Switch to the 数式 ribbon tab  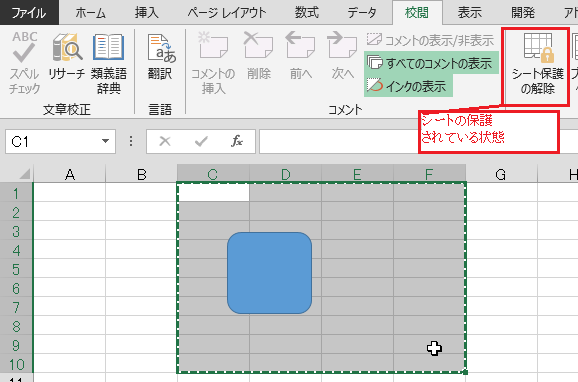pyautogui.click(x=306, y=13)
